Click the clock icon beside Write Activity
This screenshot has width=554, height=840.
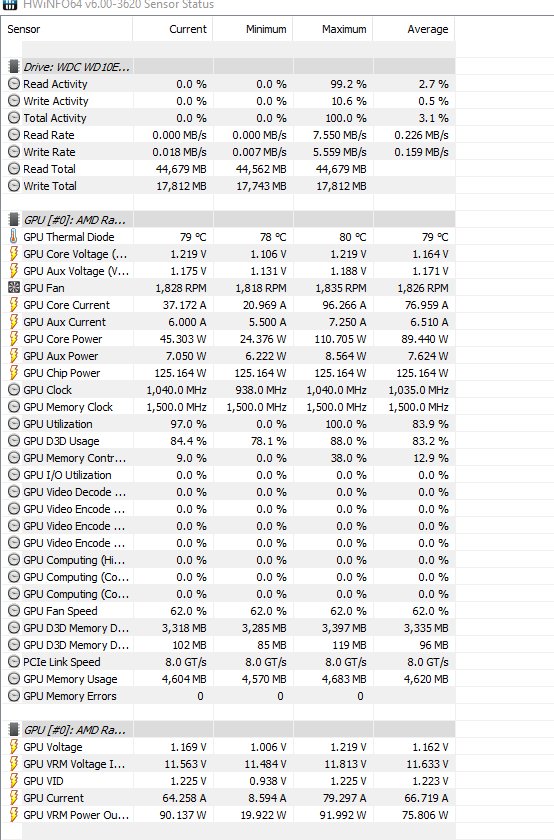point(13,101)
